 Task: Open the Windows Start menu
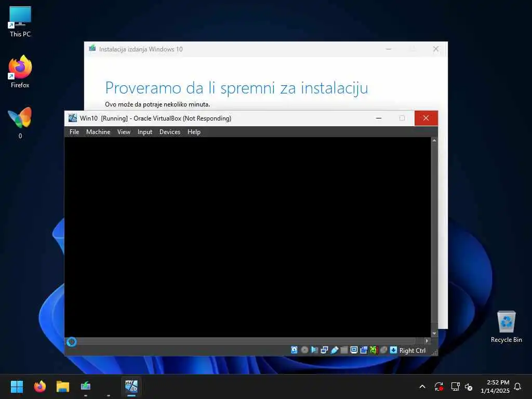17,387
